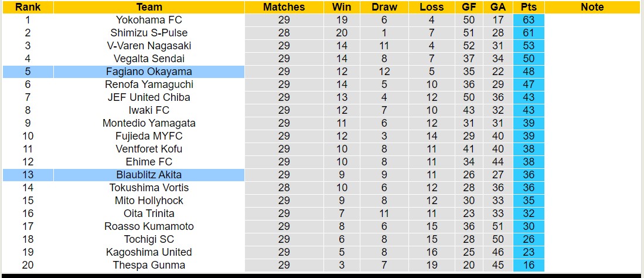Click Yokohama FC's 63 points cell
The height and width of the screenshot is (278, 644).
[528, 20]
